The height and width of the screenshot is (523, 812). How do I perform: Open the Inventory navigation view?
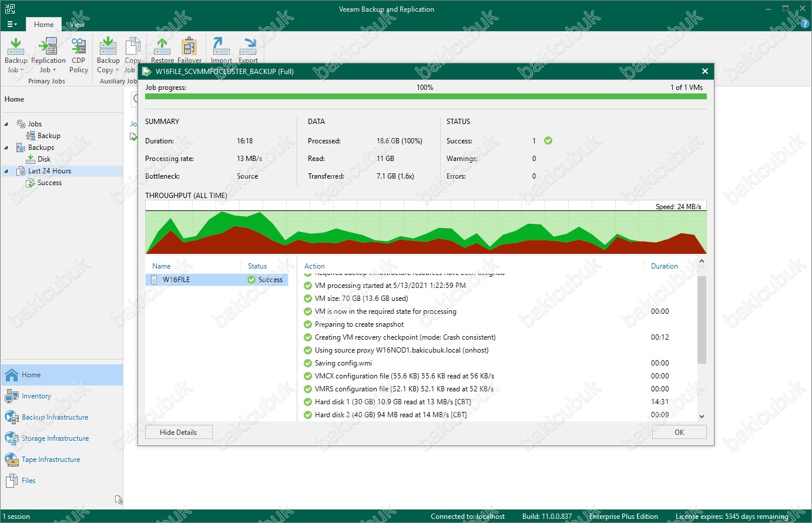click(x=62, y=396)
